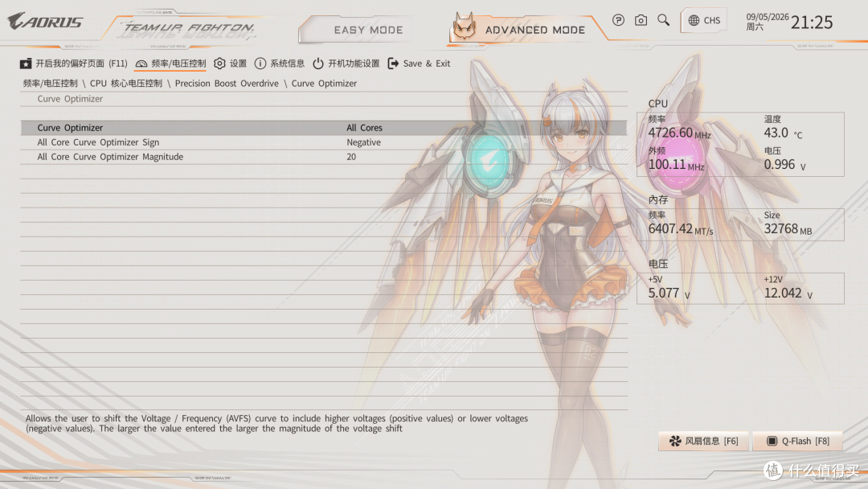Click the gear icon beside 设置
This screenshot has width=868, height=489.
[x=219, y=64]
